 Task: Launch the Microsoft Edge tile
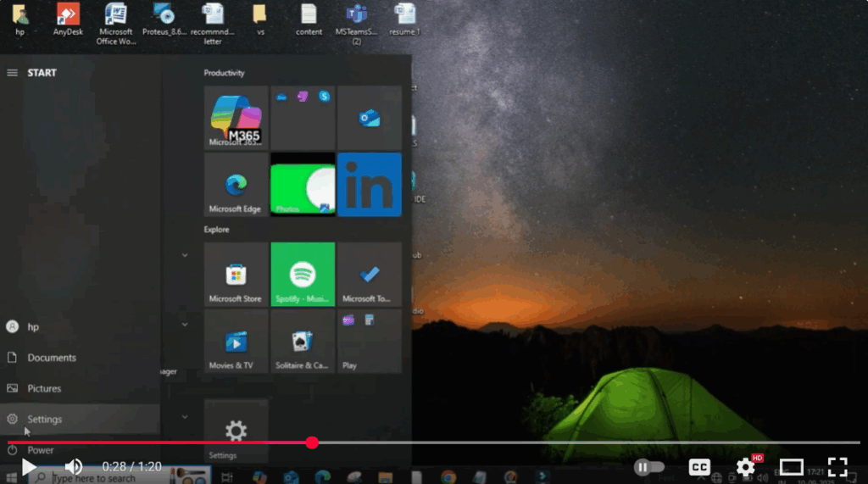point(236,185)
